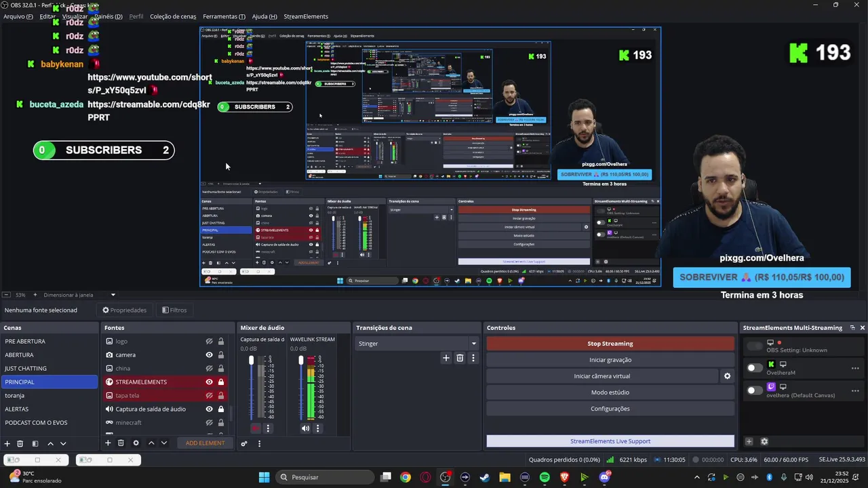
Task: Open Coleção de cenas menu
Action: coord(173,16)
